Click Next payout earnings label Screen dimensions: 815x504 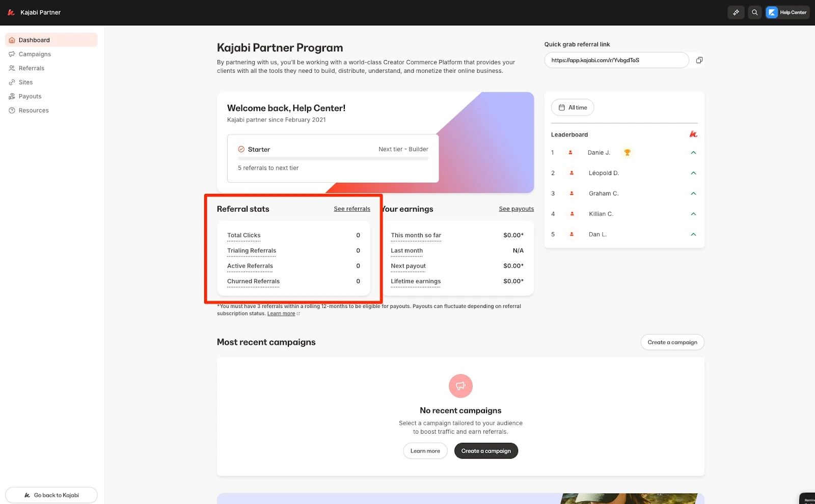pyautogui.click(x=409, y=266)
